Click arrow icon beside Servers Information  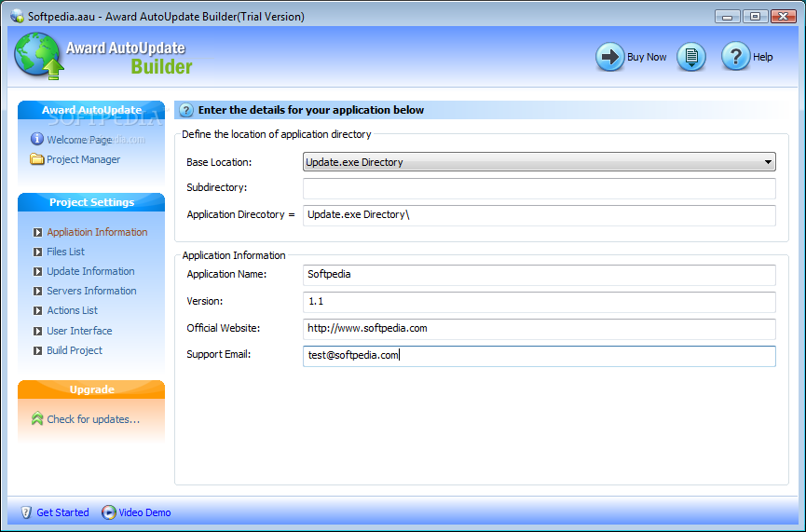click(37, 291)
